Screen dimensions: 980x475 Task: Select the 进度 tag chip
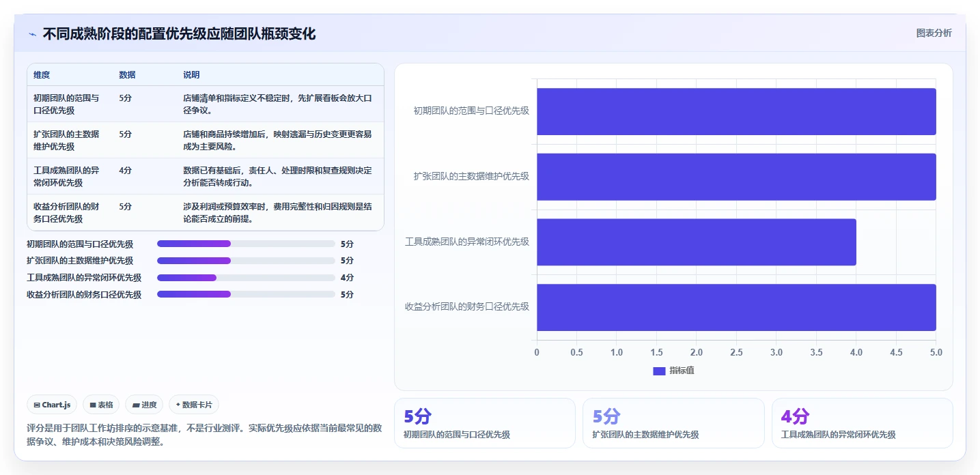tap(144, 405)
